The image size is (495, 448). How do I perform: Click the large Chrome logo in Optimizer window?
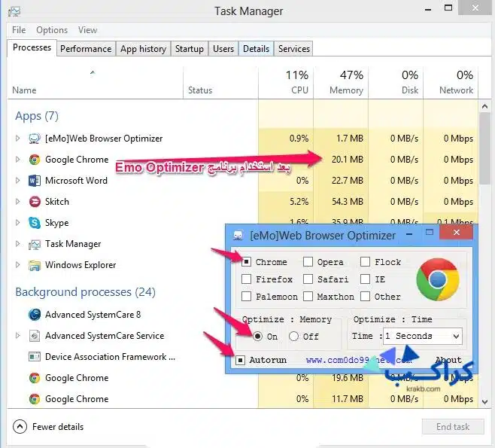coord(438,279)
